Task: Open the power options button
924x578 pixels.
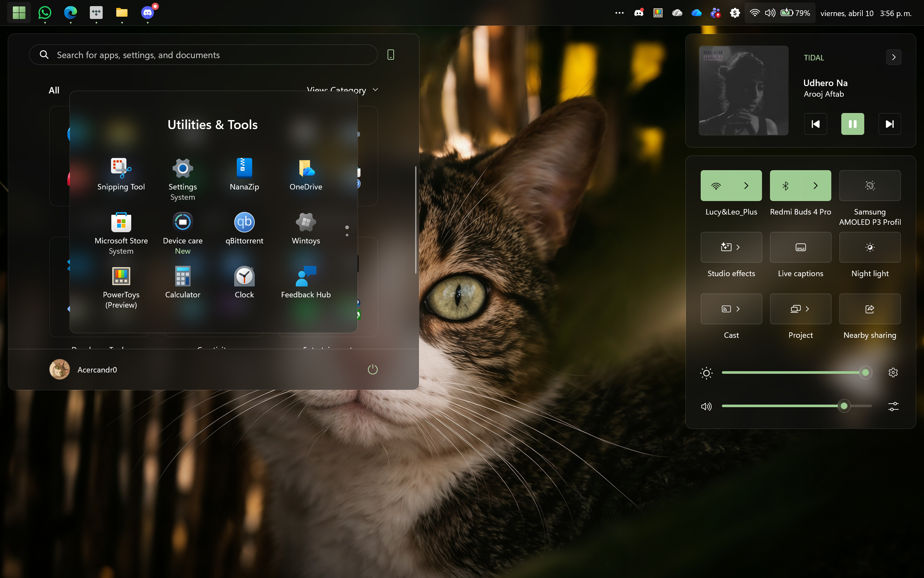Action: tap(373, 369)
